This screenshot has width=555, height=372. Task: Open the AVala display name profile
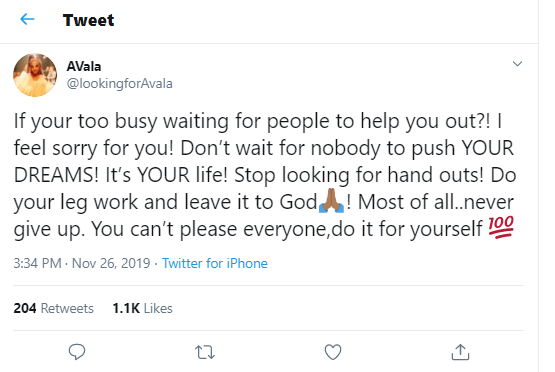[84, 66]
